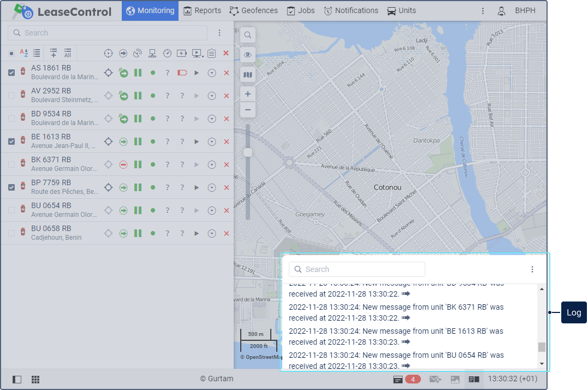Remove BK 6371 RB with red X
This screenshot has height=390, width=588.
226,164
